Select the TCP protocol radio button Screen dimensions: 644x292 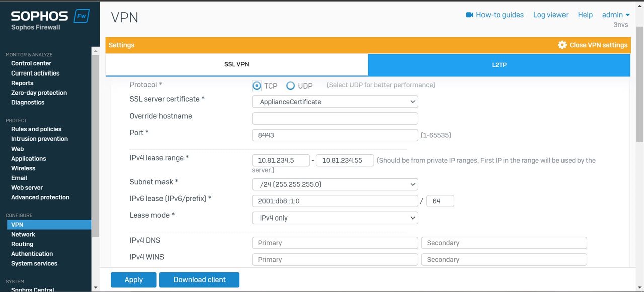(x=257, y=86)
